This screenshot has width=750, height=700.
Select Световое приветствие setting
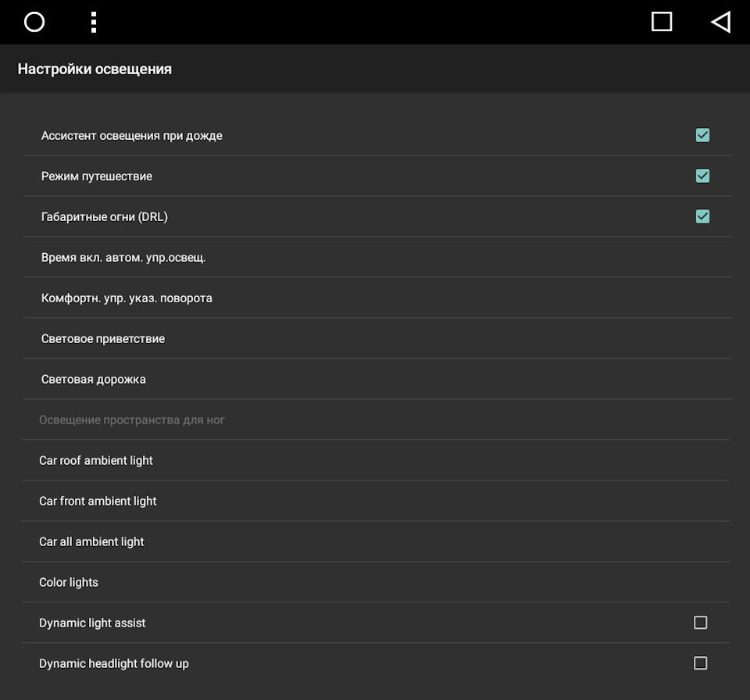pos(378,339)
